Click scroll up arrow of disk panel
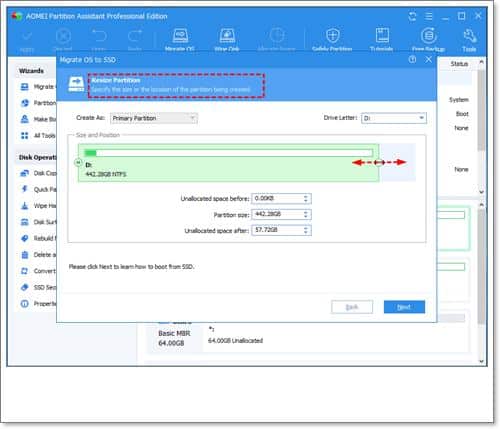 (481, 204)
